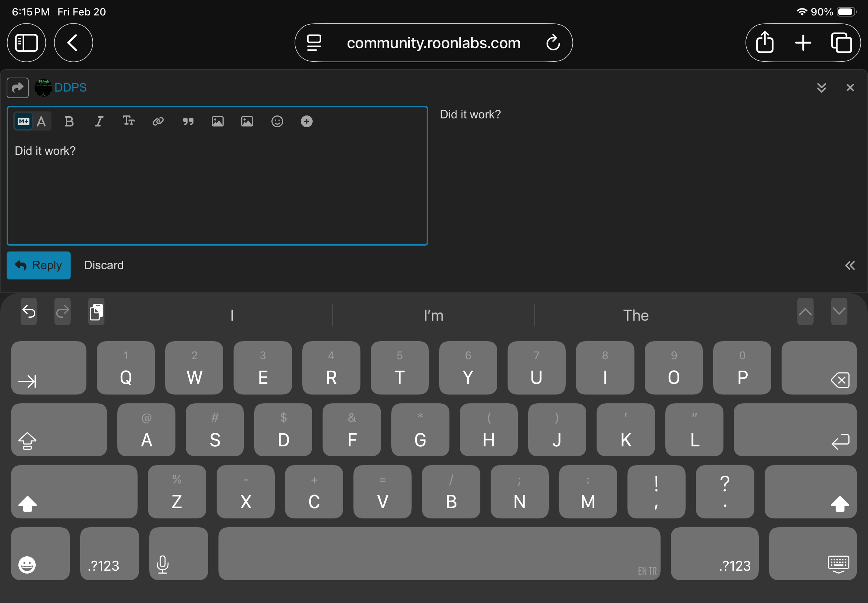
Task: Click Safari's share icon
Action: tap(764, 42)
